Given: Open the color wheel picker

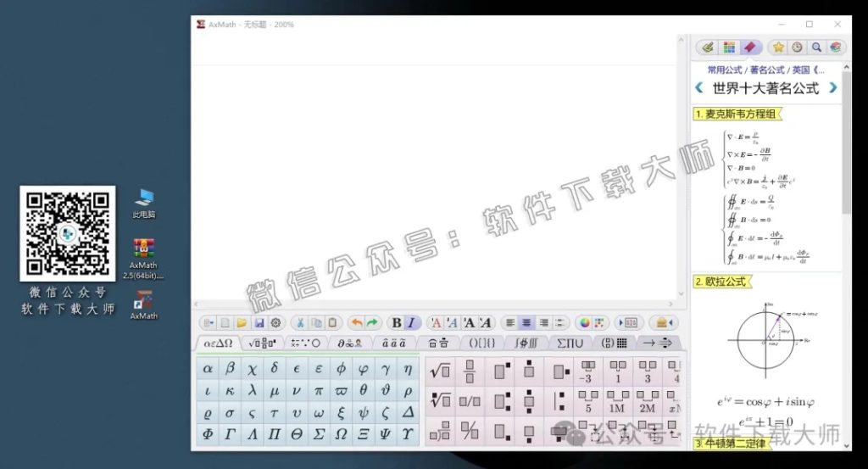Looking at the screenshot, I should pos(585,323).
